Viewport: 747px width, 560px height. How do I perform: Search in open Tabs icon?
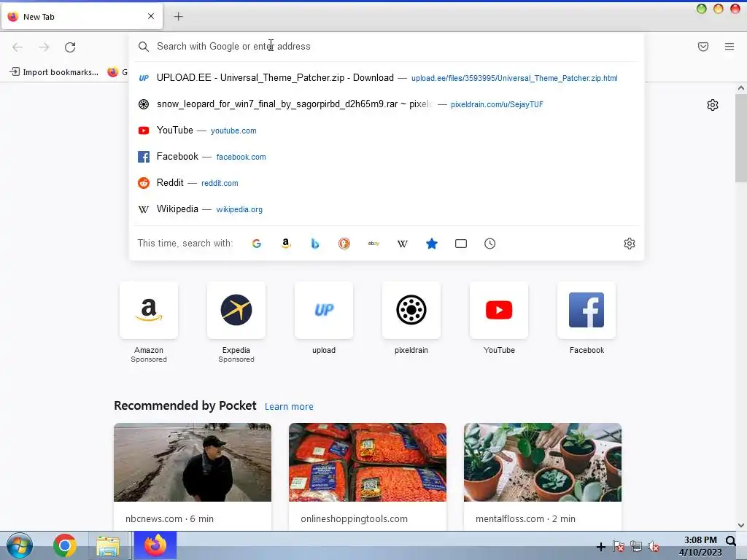[x=461, y=244]
